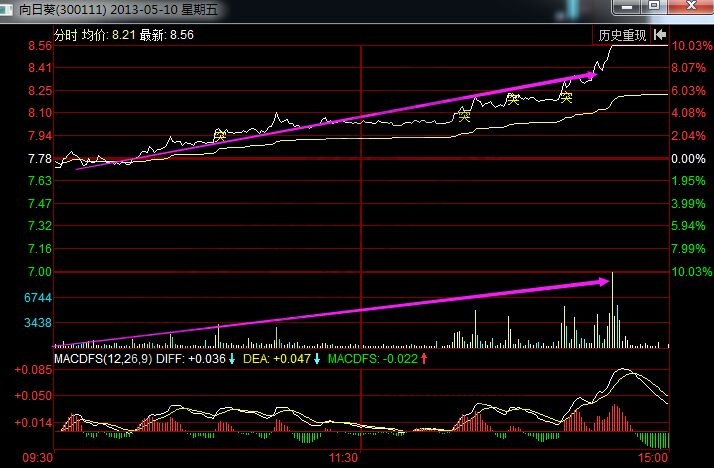Click the 11:30 time axis marker
Image resolution: width=714 pixels, height=468 pixels.
click(x=344, y=457)
